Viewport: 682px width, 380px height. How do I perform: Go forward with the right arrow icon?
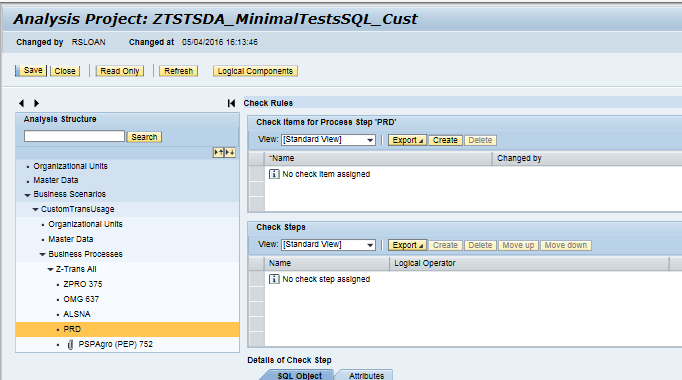pos(36,103)
